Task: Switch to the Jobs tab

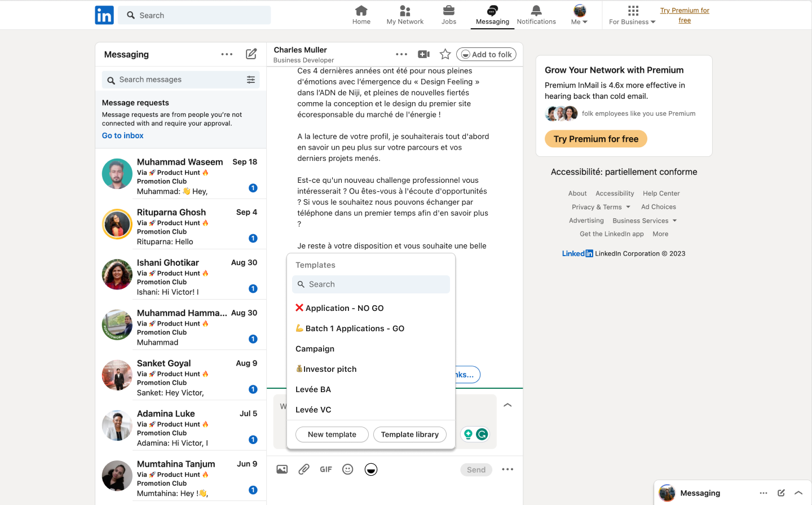Action: 448,15
